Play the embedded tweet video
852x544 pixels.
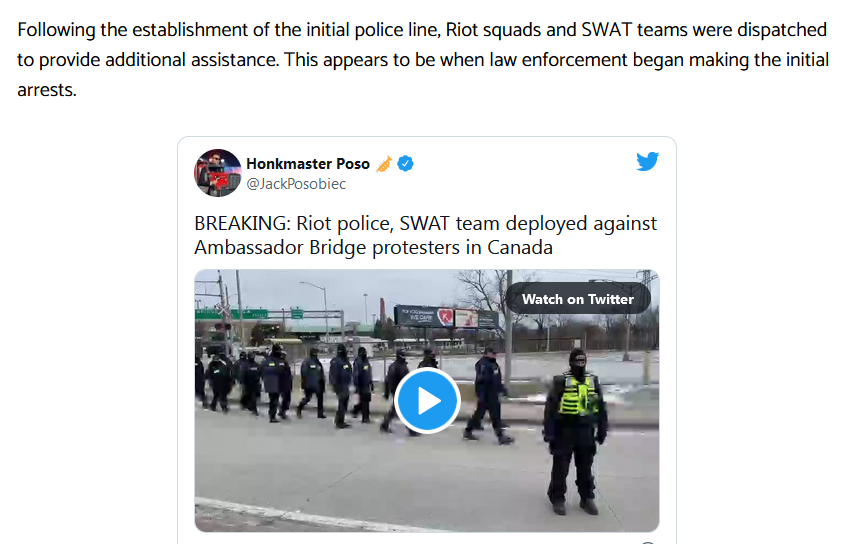pyautogui.click(x=427, y=401)
